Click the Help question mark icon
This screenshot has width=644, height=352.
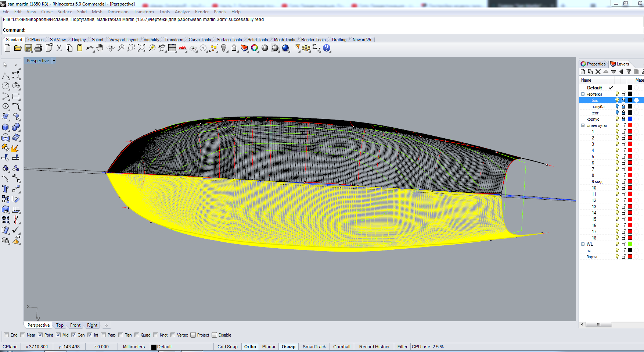327,48
